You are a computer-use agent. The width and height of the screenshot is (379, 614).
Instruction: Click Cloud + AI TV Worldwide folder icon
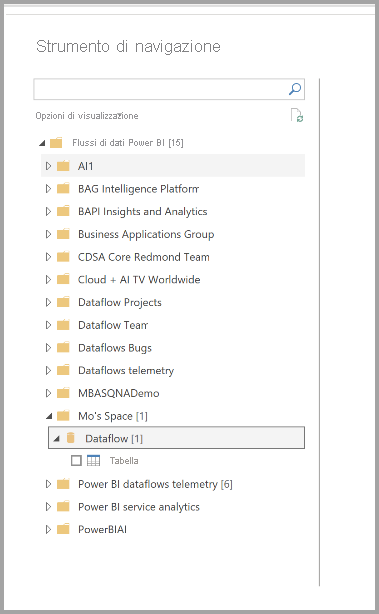click(63, 279)
